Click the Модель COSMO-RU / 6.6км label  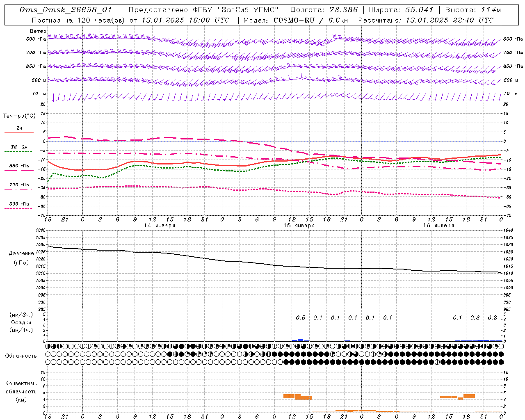coord(296,20)
